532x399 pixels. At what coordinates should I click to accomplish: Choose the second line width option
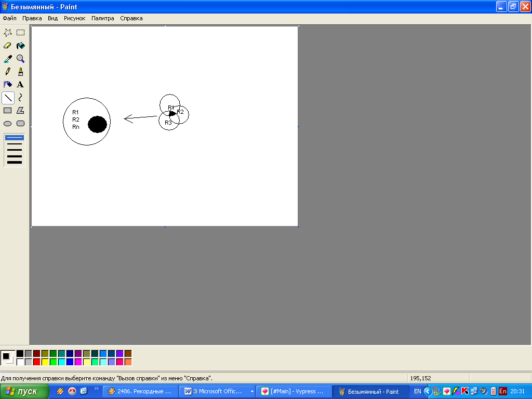click(15, 144)
